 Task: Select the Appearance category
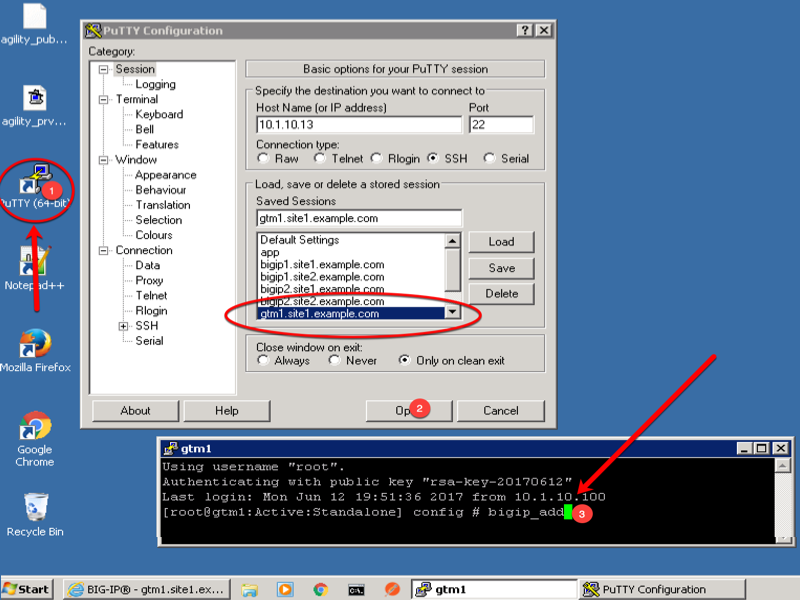pos(165,175)
